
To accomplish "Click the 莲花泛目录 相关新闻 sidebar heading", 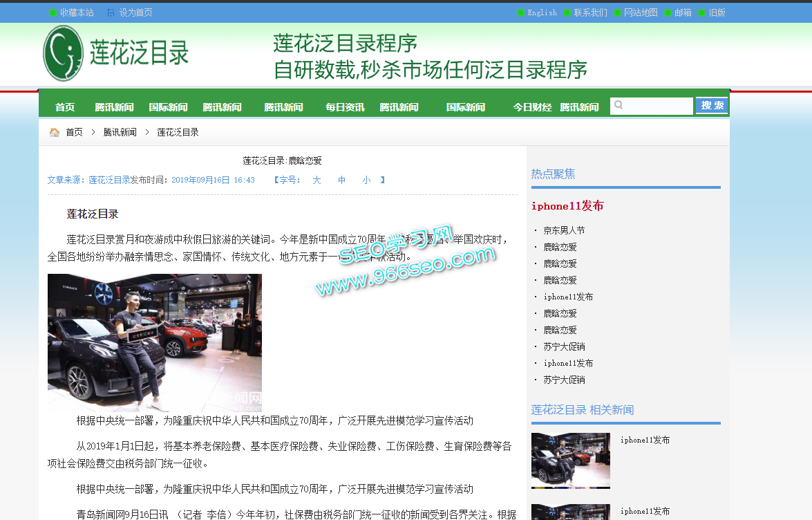I will click(x=583, y=410).
